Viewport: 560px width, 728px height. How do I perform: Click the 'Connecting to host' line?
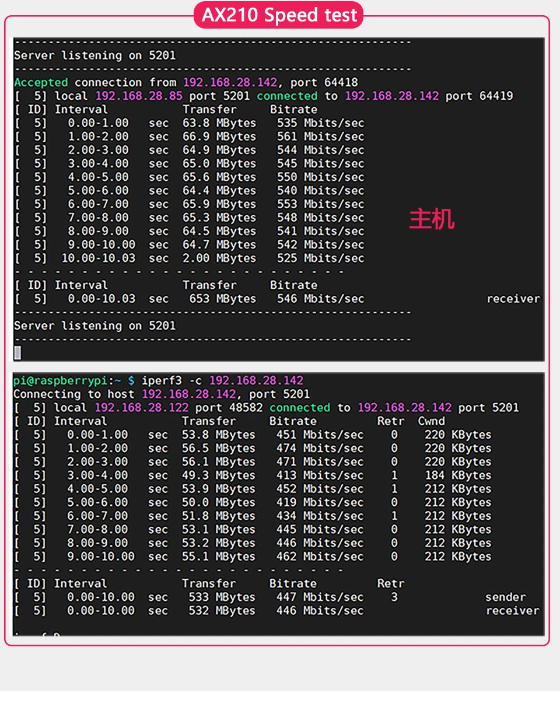(x=162, y=394)
